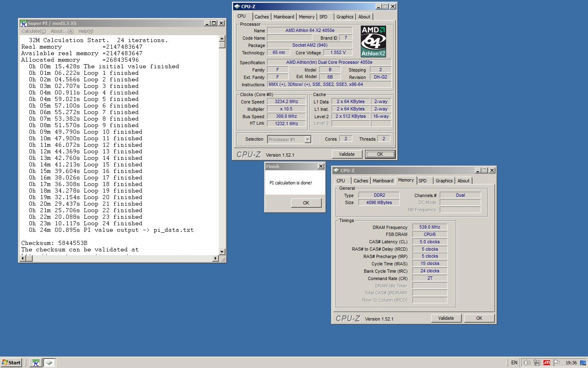Click the Multiplier value x 10.5
This screenshot has height=368, width=588.
pos(286,109)
